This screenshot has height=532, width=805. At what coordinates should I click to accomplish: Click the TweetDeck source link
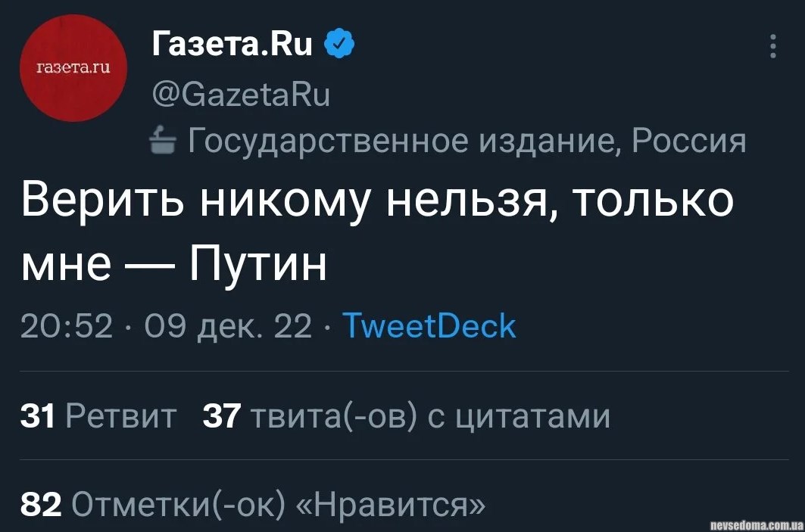(429, 326)
